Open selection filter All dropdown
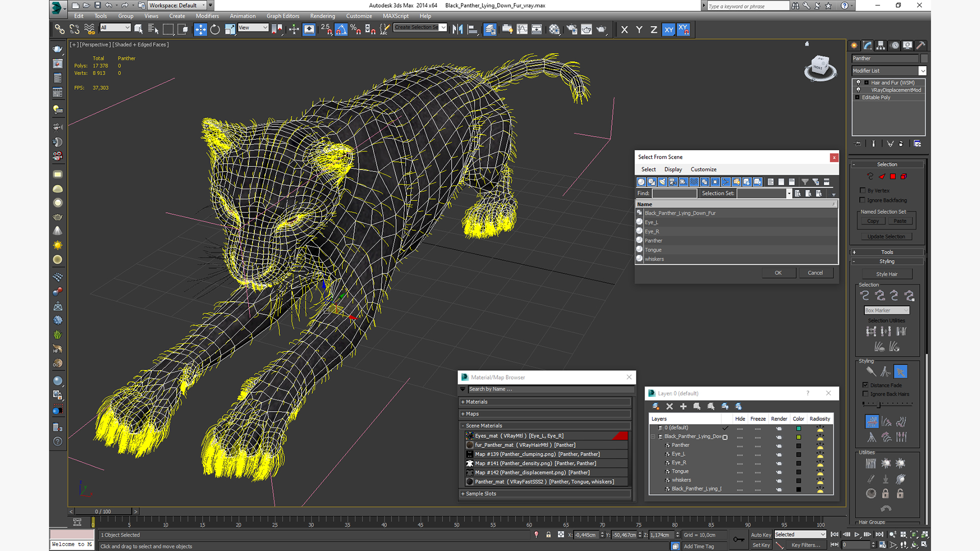 tap(115, 28)
